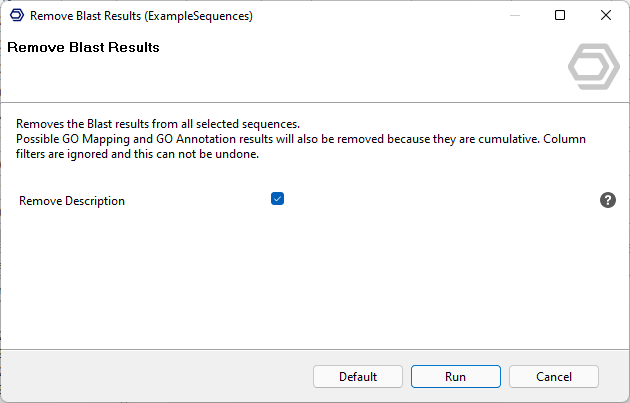Click the grey hexagon logo in header
The image size is (630, 403).
593,66
